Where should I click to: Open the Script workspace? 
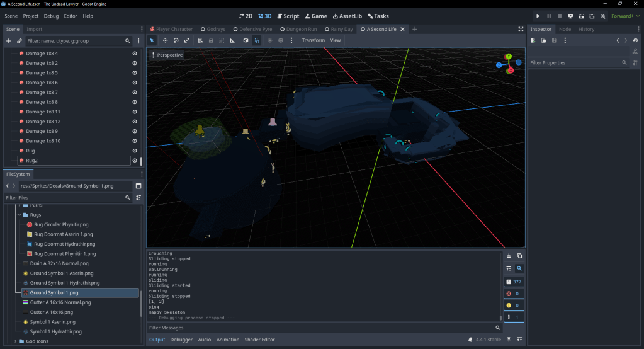coord(287,16)
